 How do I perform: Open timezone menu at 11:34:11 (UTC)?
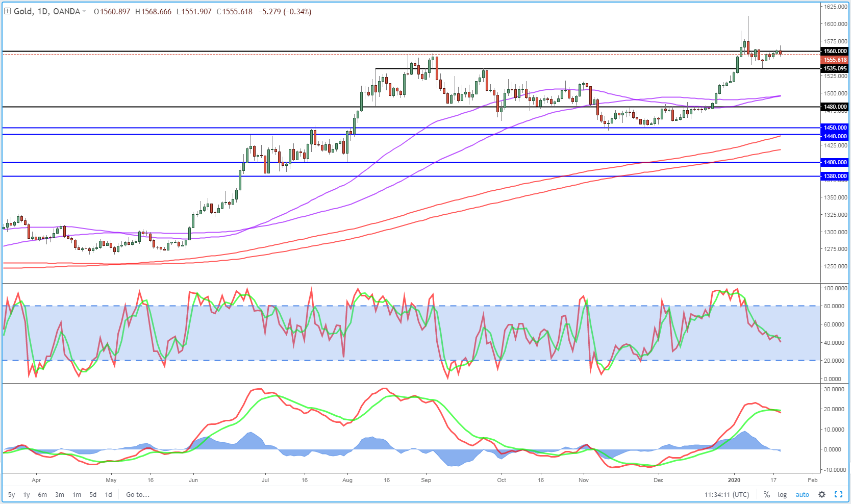[x=727, y=494]
